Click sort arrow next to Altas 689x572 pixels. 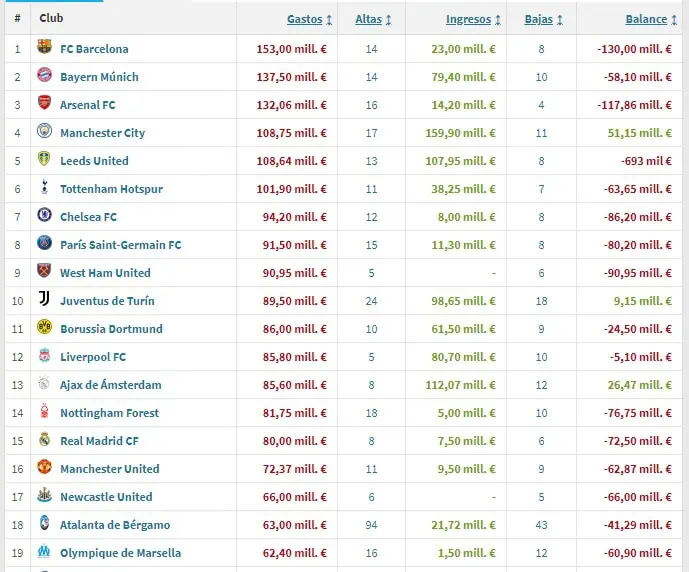point(388,20)
